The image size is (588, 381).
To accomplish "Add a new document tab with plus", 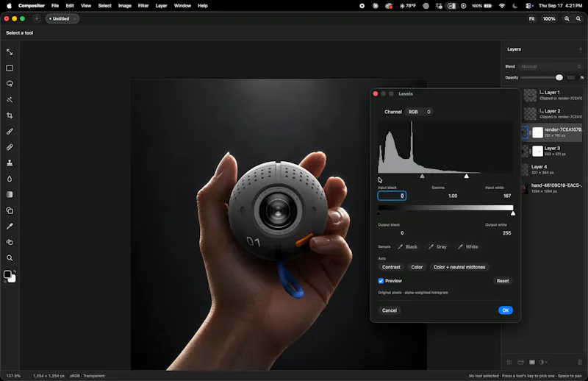I will 37,19.
